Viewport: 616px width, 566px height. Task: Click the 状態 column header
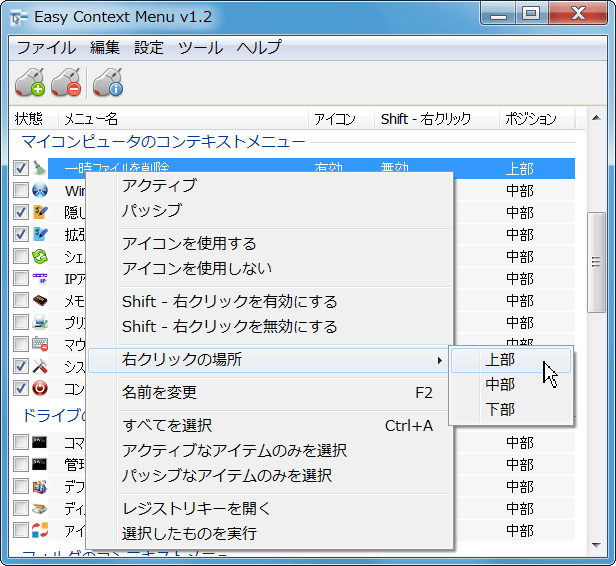(x=34, y=118)
